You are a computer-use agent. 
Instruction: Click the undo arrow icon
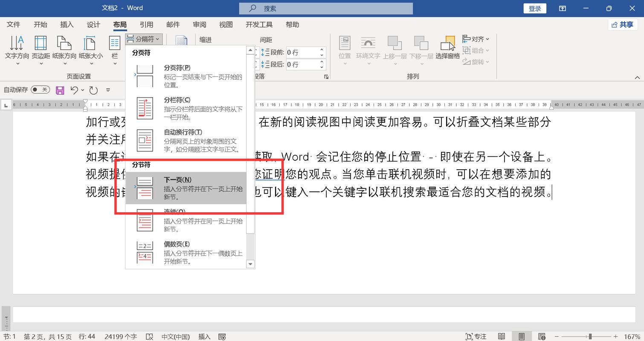point(74,90)
